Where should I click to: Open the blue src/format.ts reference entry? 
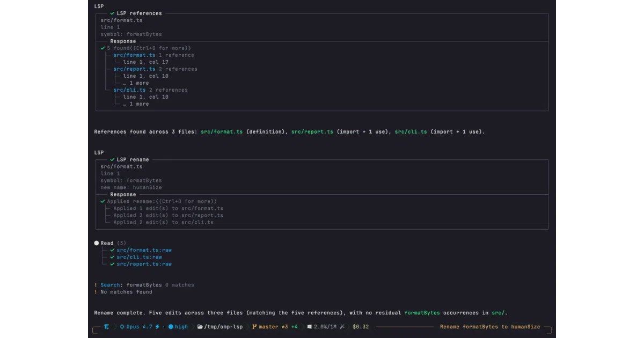point(134,55)
